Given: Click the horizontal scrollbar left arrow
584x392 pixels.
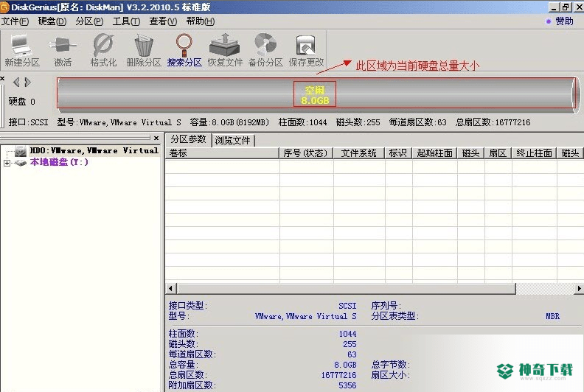Looking at the screenshot, I should (x=171, y=289).
